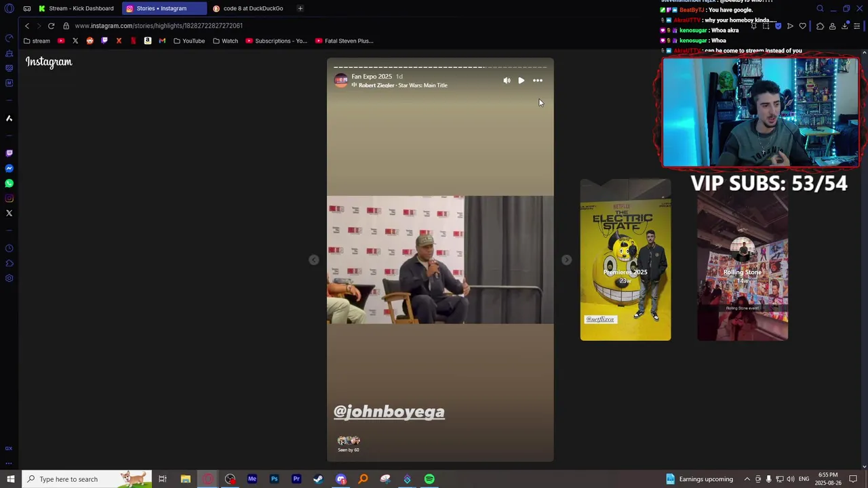Open the Windows notification center
The width and height of the screenshot is (868, 488).
853,479
